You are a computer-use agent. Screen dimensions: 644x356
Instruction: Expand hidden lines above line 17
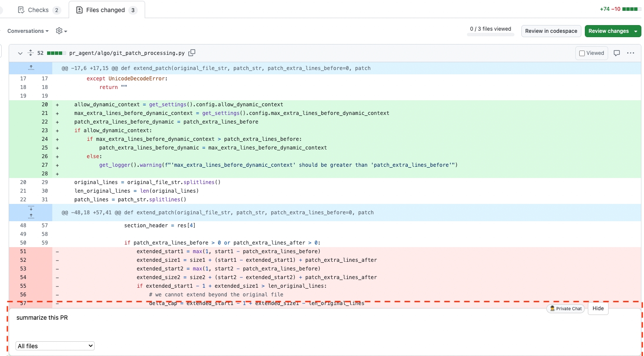(31, 68)
